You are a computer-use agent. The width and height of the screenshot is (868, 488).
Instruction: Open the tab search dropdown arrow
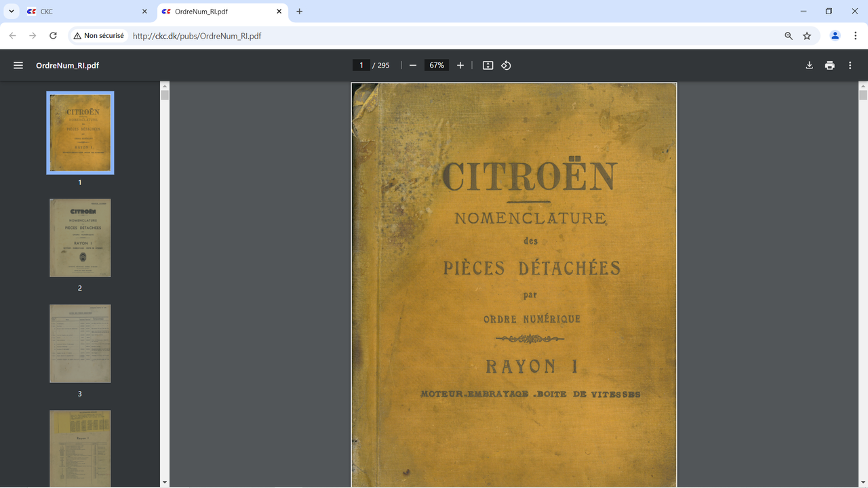coord(12,12)
